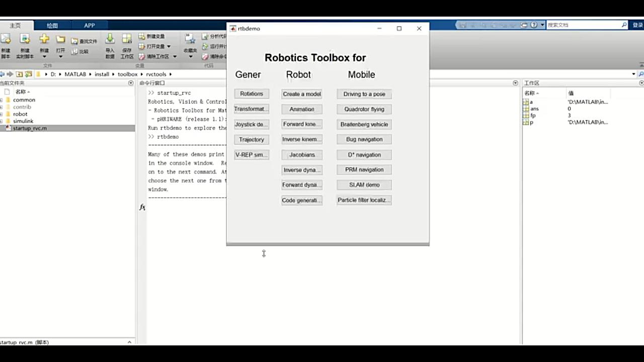Click the Driving to a pose button
This screenshot has height=362, width=644.
(364, 94)
